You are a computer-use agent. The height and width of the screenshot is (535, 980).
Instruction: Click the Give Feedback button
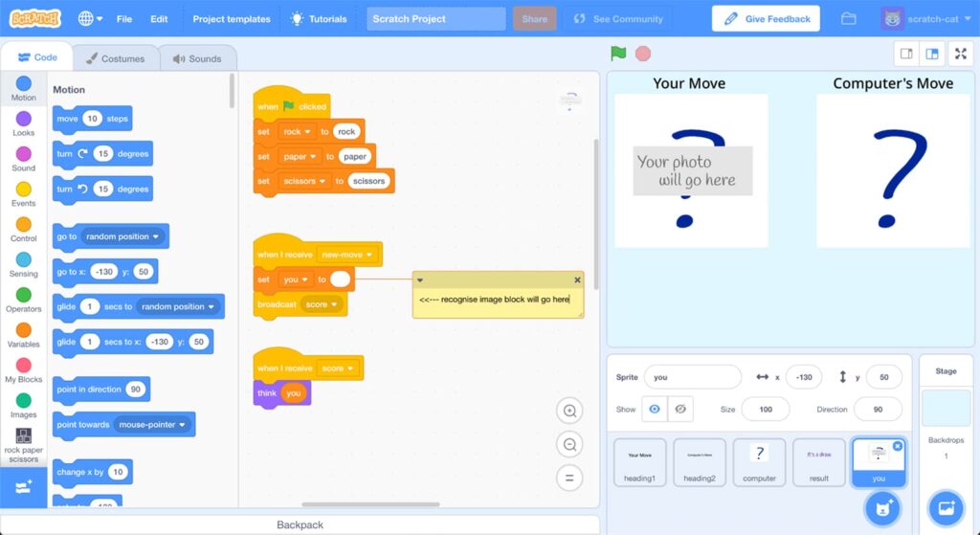pyautogui.click(x=766, y=19)
